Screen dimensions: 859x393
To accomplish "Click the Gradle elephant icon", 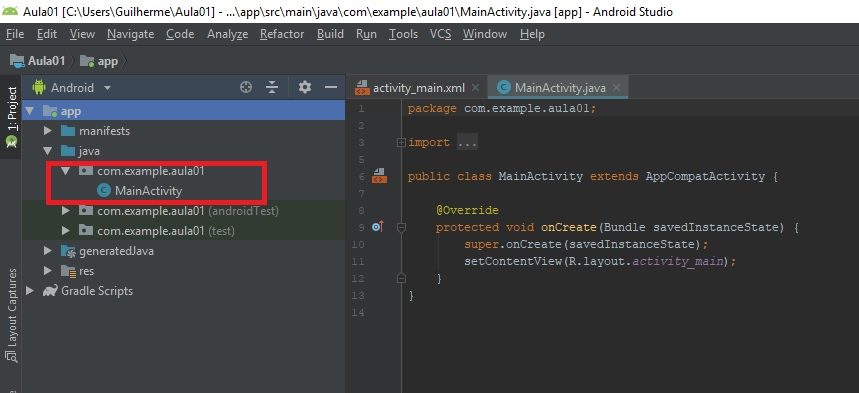I will [x=50, y=291].
